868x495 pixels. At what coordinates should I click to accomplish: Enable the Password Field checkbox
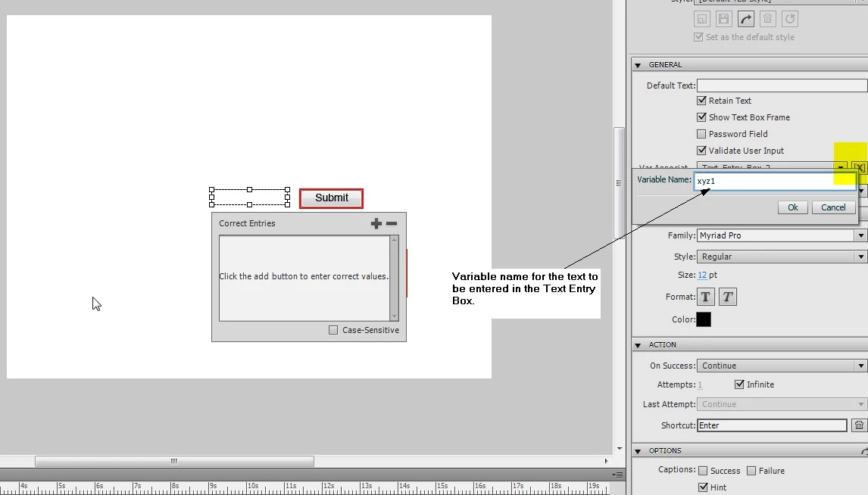pos(701,134)
